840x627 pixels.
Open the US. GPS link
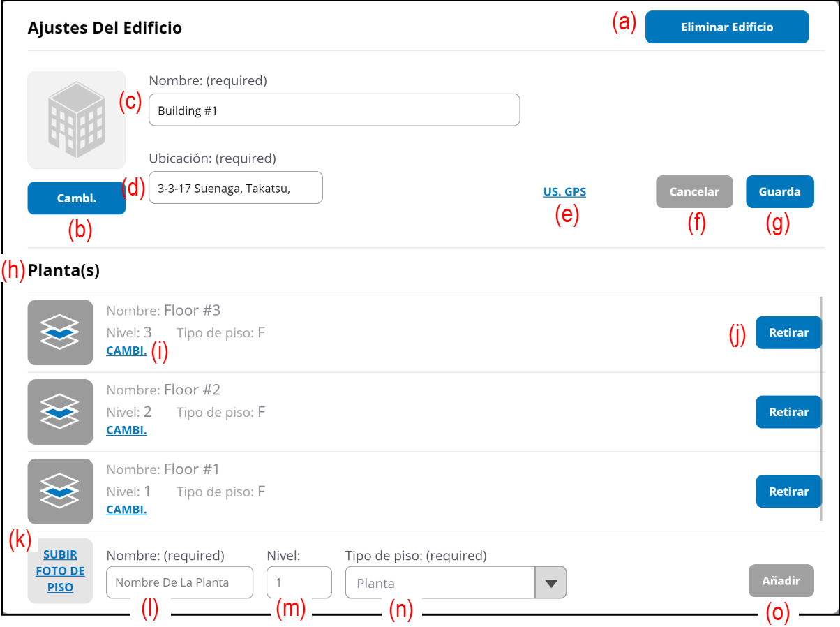pos(564,192)
